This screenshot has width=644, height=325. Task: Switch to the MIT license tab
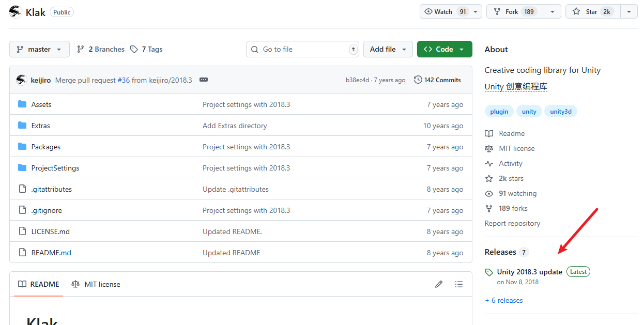(x=96, y=284)
